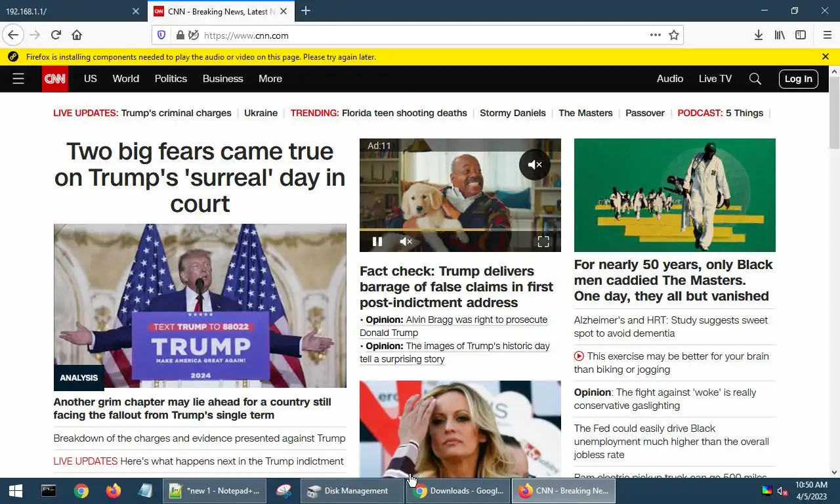Click the address bar URL field
This screenshot has width=840, height=504.
420,35
